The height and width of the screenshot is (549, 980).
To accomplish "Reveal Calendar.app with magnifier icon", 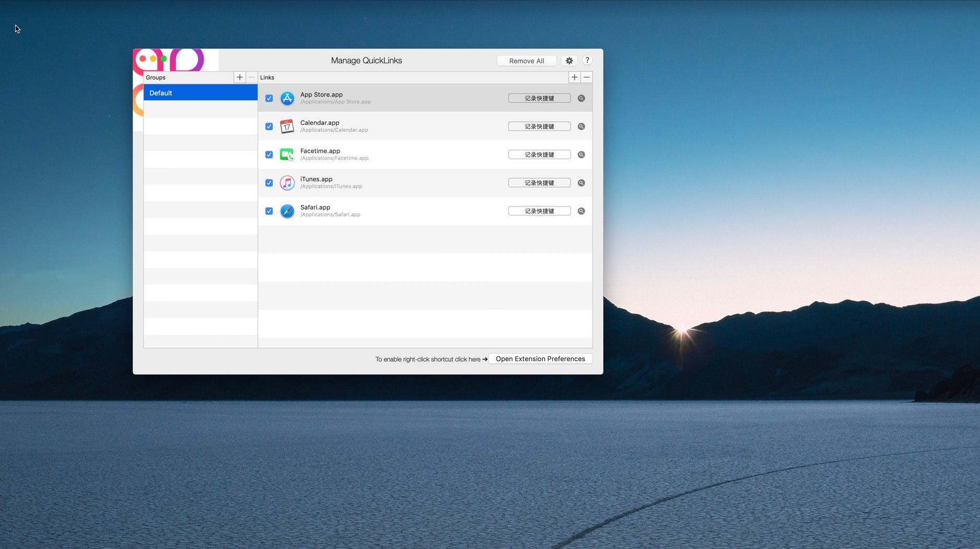I will [x=581, y=126].
